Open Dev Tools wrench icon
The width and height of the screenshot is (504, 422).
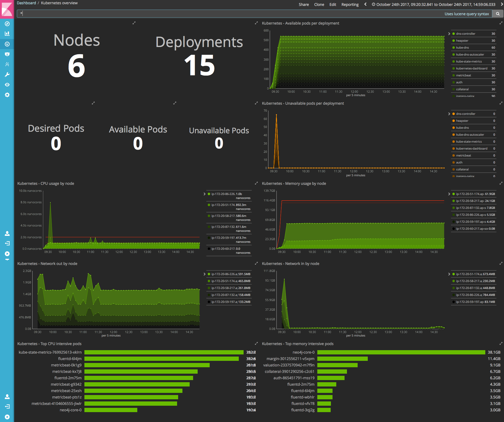7,75
